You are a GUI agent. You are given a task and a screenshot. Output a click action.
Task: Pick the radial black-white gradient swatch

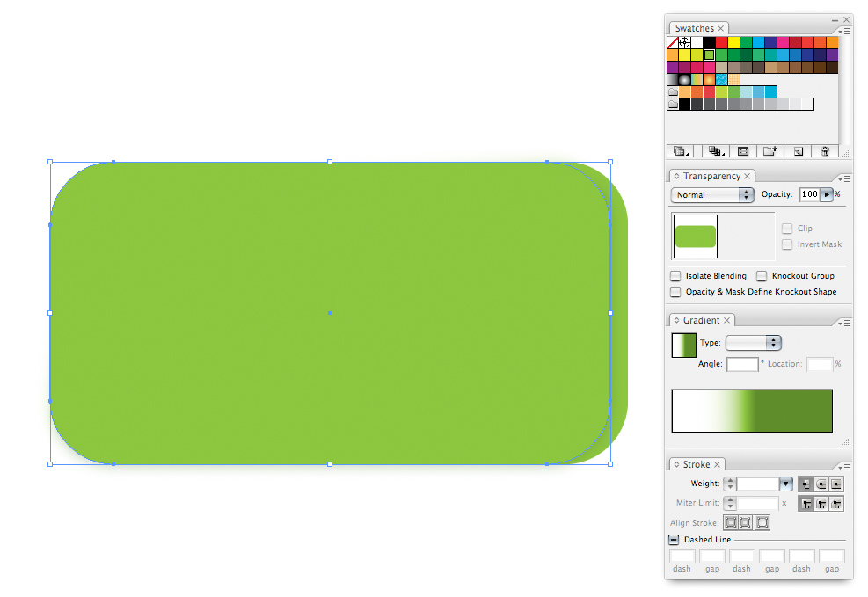pos(685,80)
